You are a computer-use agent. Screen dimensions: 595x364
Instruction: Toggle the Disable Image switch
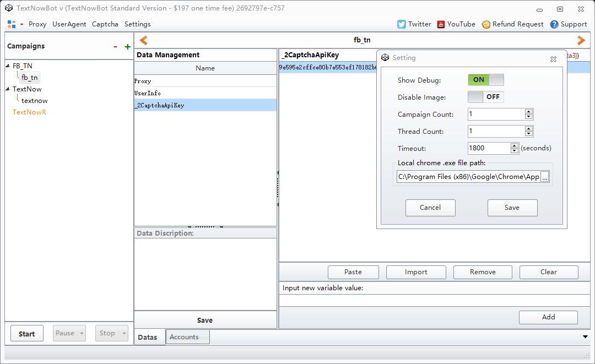486,97
